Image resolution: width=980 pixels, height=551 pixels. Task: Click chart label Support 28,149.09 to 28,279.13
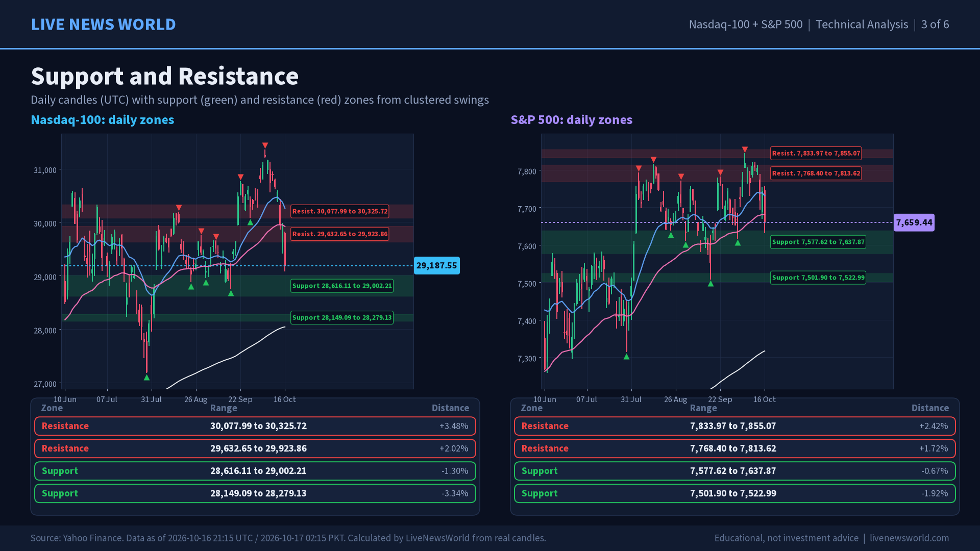(x=342, y=318)
